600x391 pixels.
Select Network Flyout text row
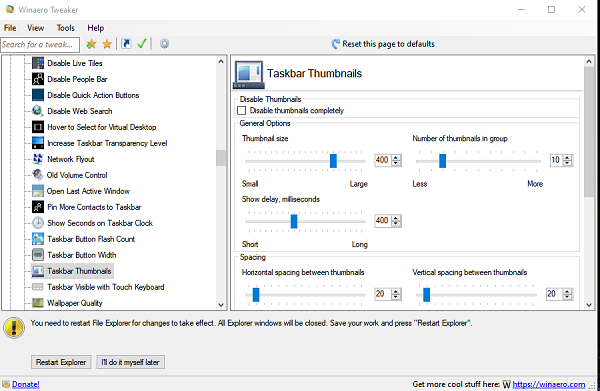point(70,159)
